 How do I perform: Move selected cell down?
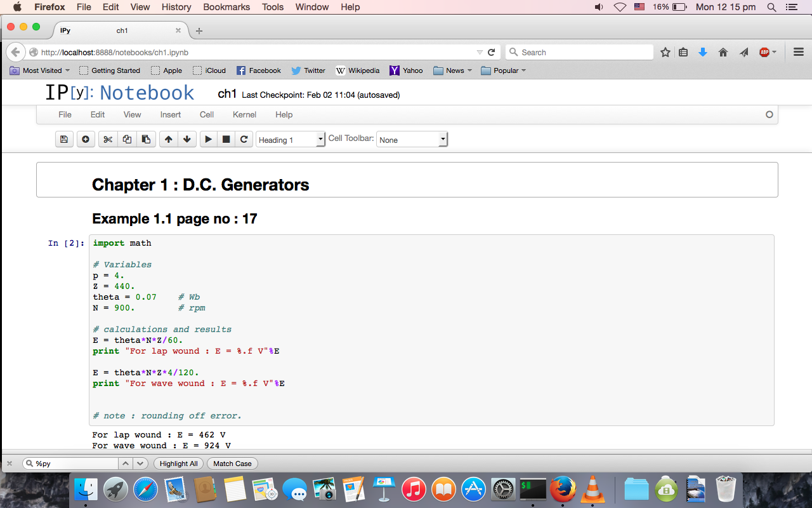[187, 140]
